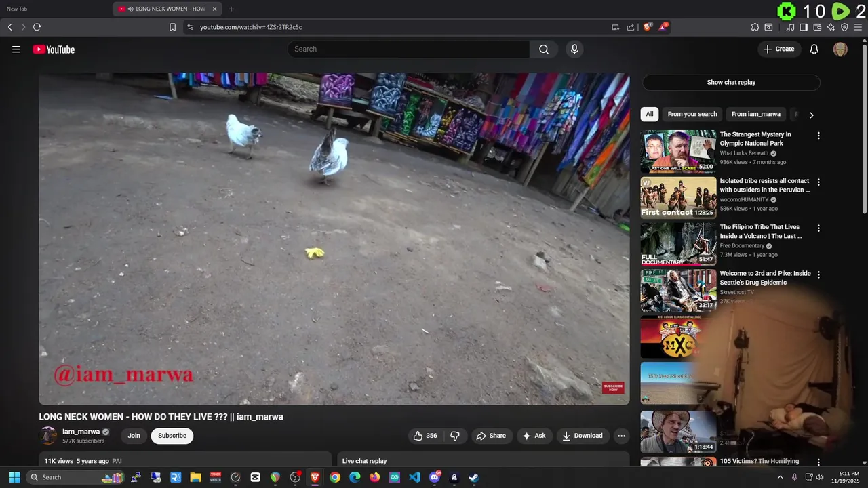
Task: Open Brave VPN shield icon
Action: pos(844,27)
